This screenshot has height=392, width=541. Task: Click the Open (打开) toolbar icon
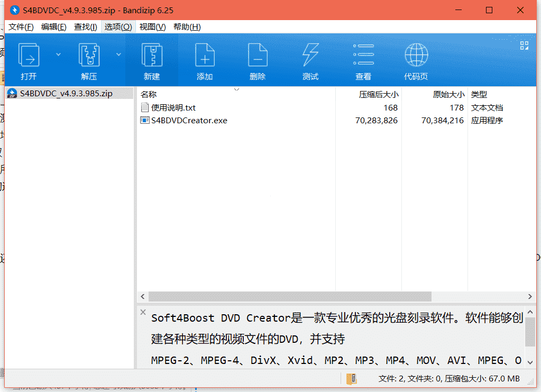pyautogui.click(x=29, y=54)
